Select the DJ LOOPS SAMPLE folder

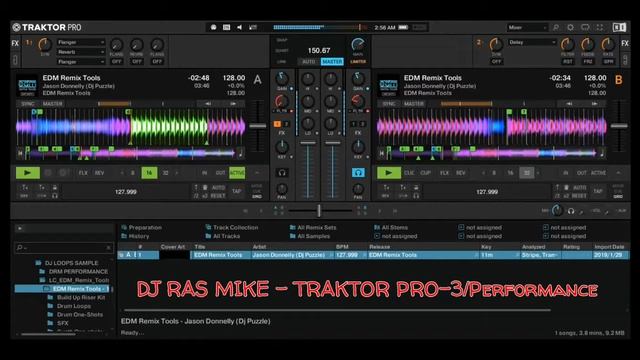coord(71,263)
